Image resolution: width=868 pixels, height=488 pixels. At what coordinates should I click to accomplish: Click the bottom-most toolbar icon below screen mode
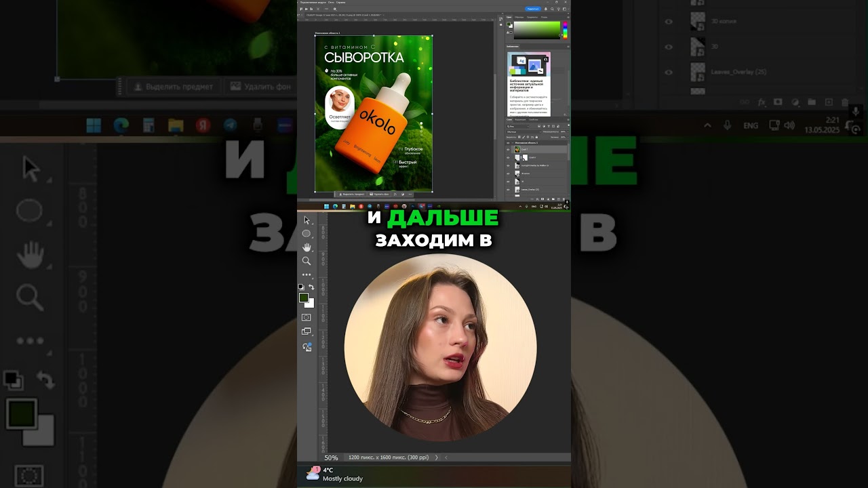pyautogui.click(x=307, y=346)
